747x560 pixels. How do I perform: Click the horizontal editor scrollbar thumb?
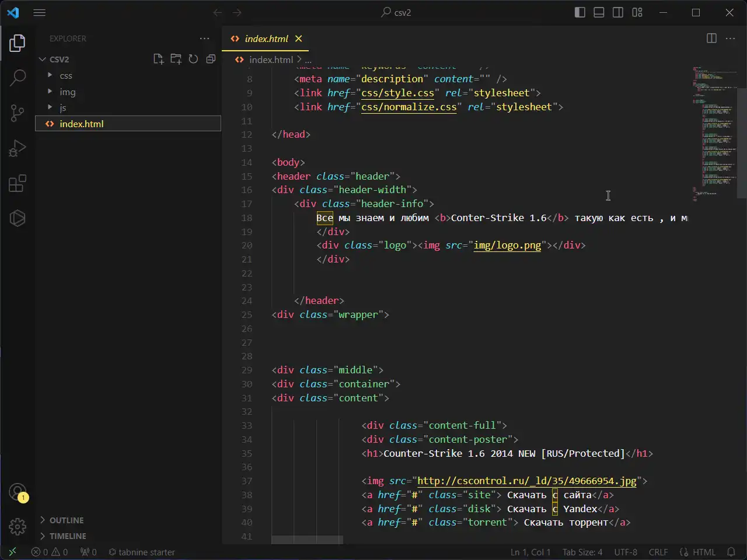(x=307, y=540)
